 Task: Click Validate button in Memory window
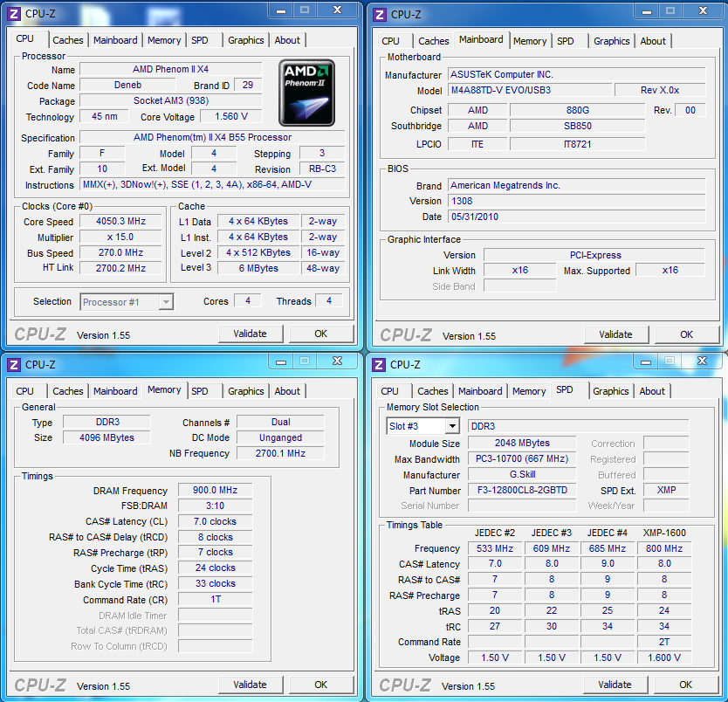pyautogui.click(x=251, y=685)
